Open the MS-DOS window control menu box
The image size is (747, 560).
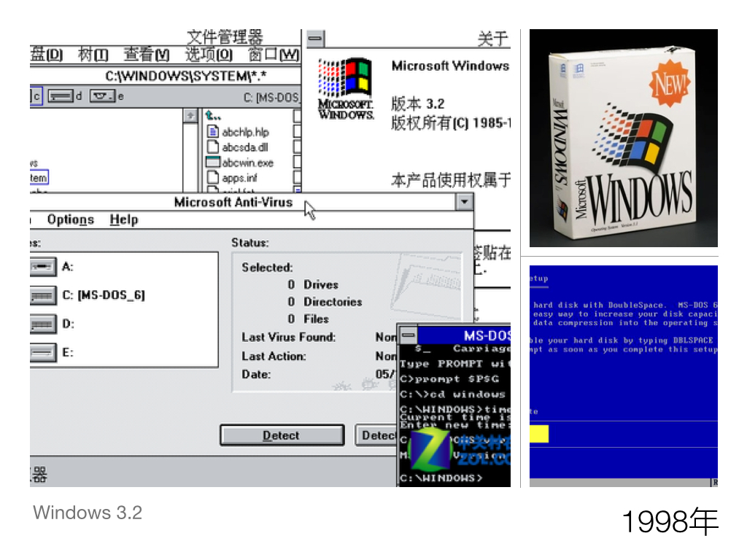tap(409, 335)
